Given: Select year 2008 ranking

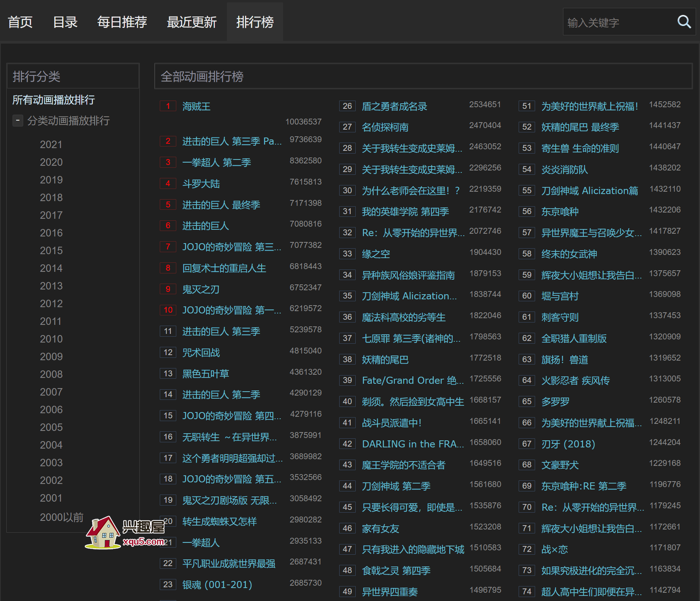Looking at the screenshot, I should (51, 374).
